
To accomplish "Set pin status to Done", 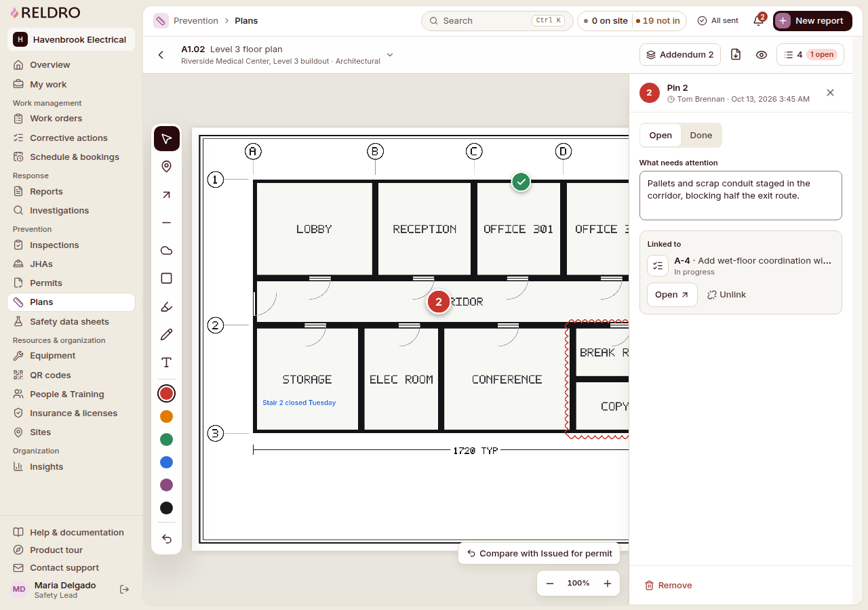I will [x=701, y=136].
